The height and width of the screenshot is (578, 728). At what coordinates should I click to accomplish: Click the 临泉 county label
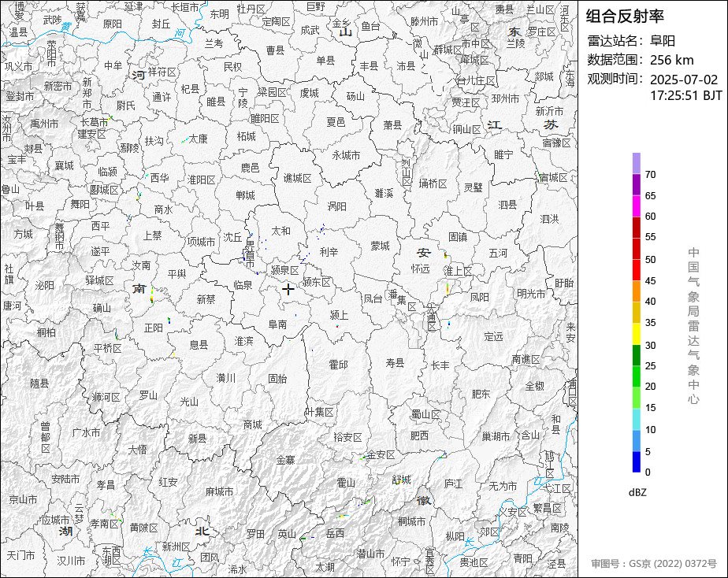(243, 285)
